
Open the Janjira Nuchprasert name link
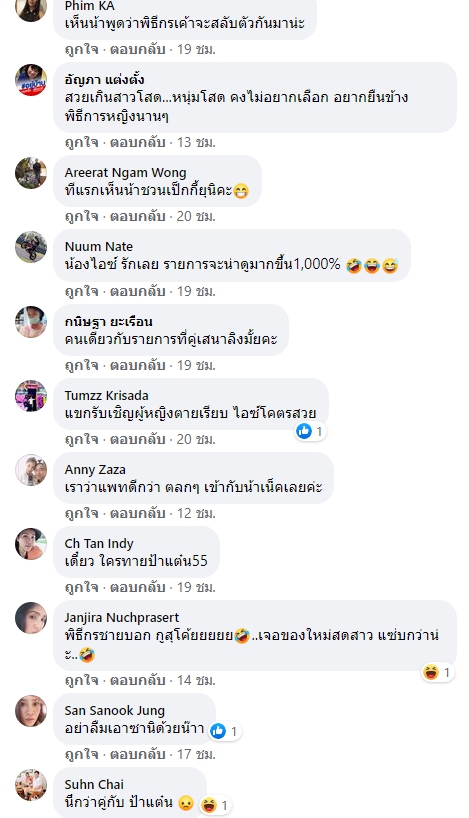tap(122, 618)
